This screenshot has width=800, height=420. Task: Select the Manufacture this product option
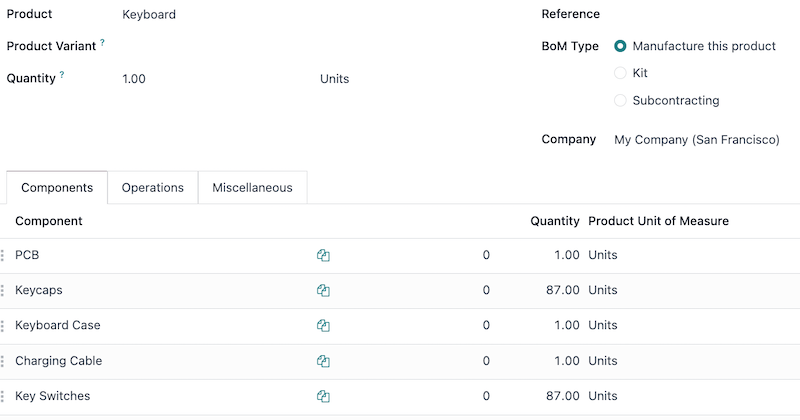620,46
